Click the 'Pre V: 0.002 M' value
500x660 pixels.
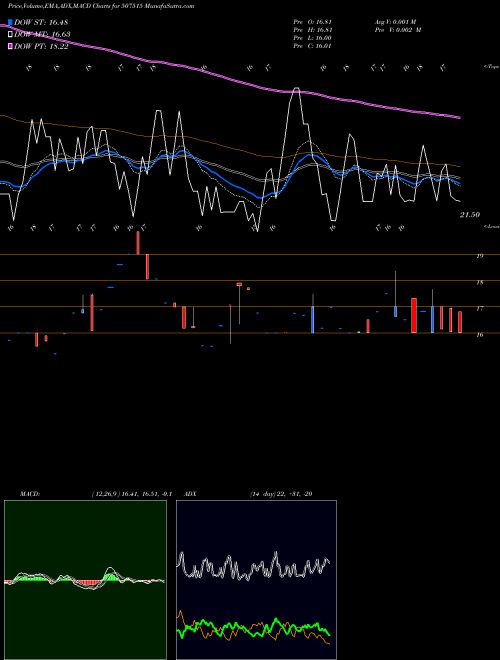tap(399, 30)
